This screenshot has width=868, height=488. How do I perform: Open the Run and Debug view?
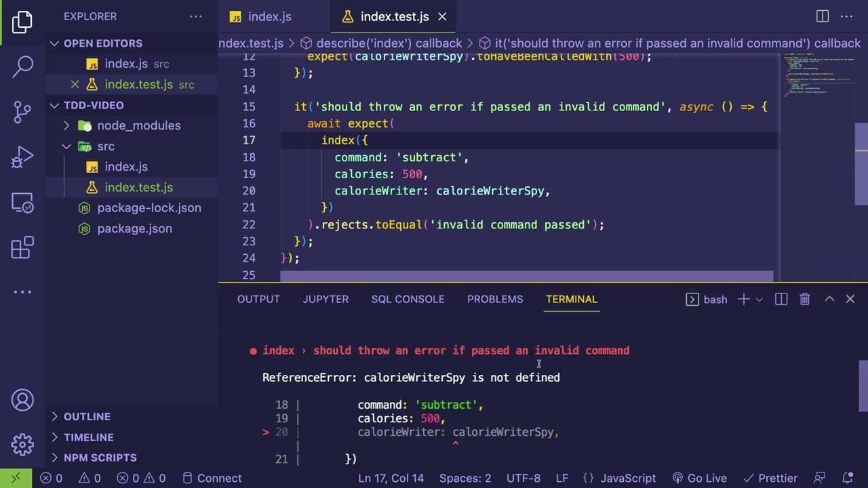(22, 157)
